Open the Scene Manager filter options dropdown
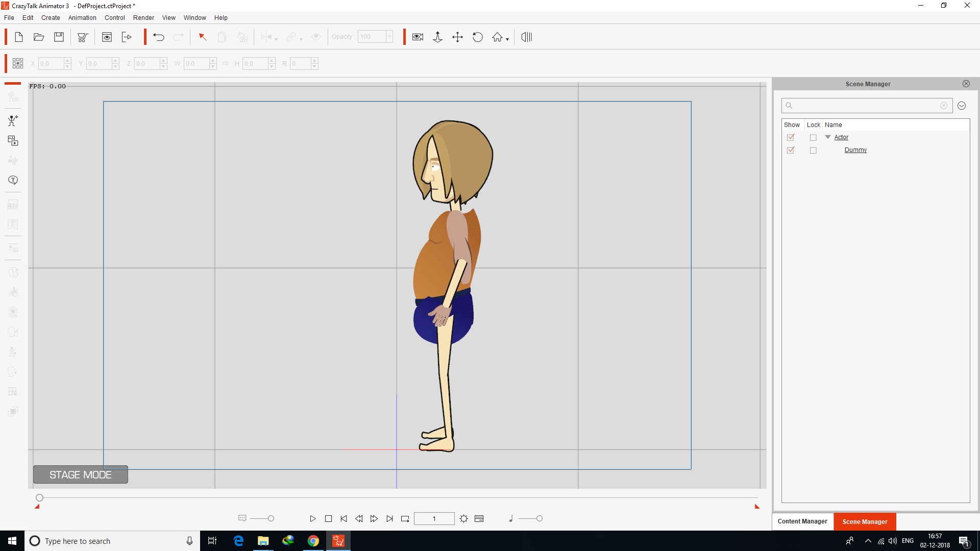 [962, 106]
